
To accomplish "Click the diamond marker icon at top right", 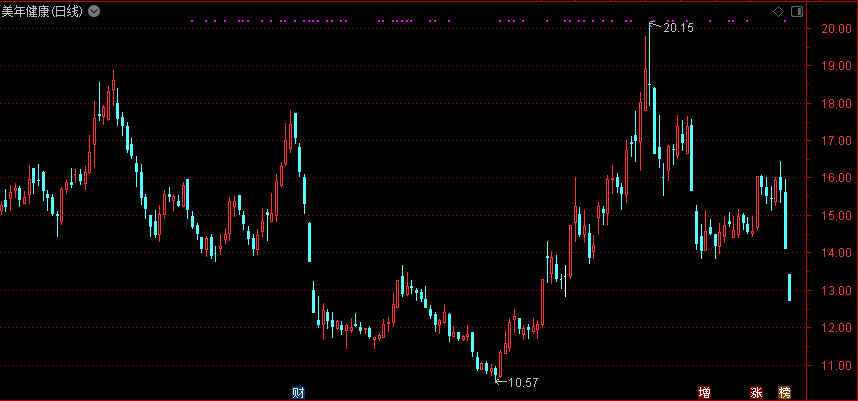I will click(778, 11).
